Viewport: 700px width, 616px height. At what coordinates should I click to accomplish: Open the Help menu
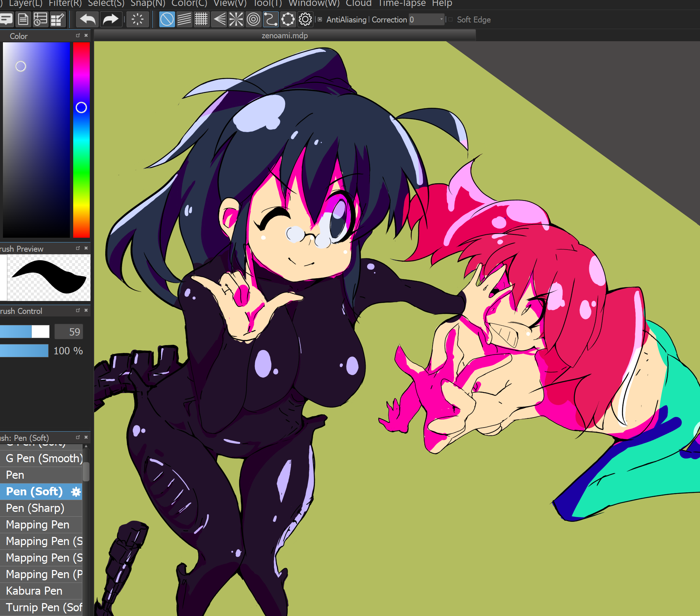click(x=442, y=4)
